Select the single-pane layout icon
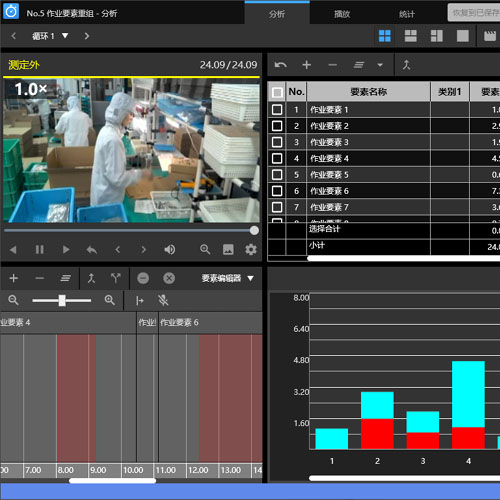 [463, 36]
